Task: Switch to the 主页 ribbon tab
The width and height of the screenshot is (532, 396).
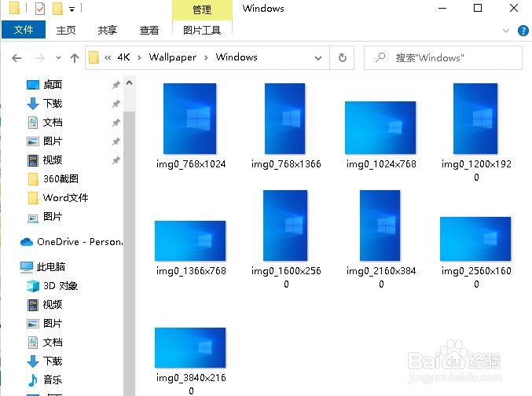Action: tap(66, 30)
